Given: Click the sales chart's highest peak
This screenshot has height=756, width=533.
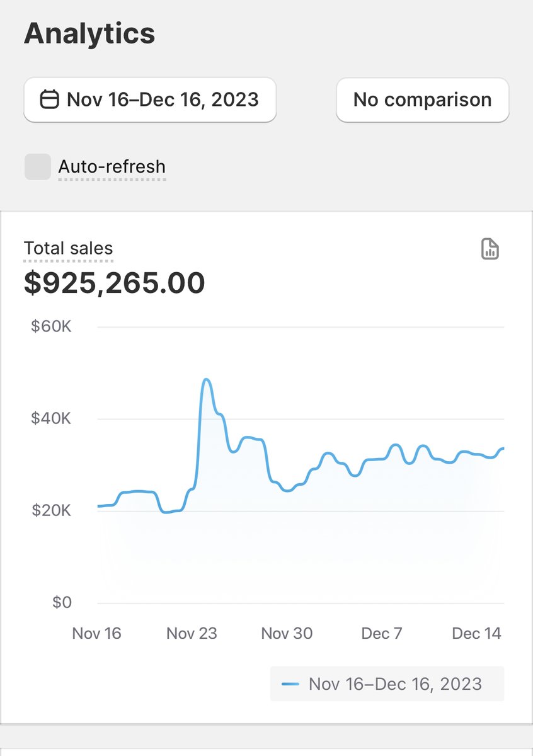Looking at the screenshot, I should click(x=206, y=380).
